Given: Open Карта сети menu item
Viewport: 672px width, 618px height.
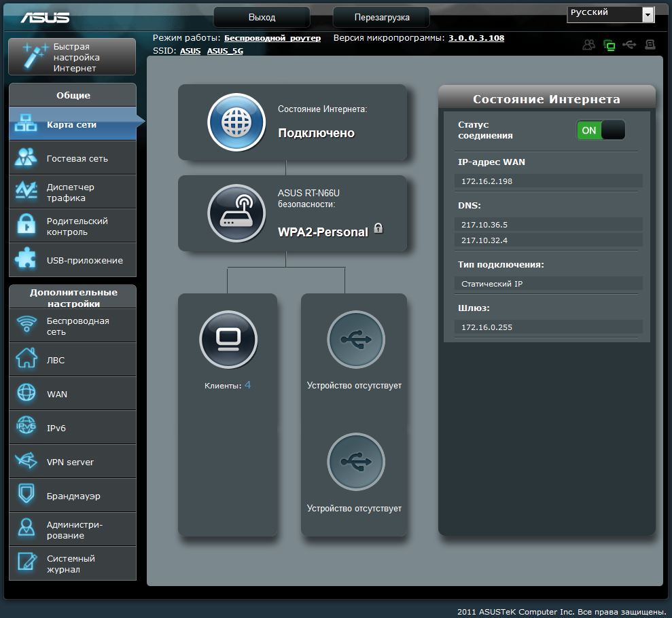Looking at the screenshot, I should [73, 124].
